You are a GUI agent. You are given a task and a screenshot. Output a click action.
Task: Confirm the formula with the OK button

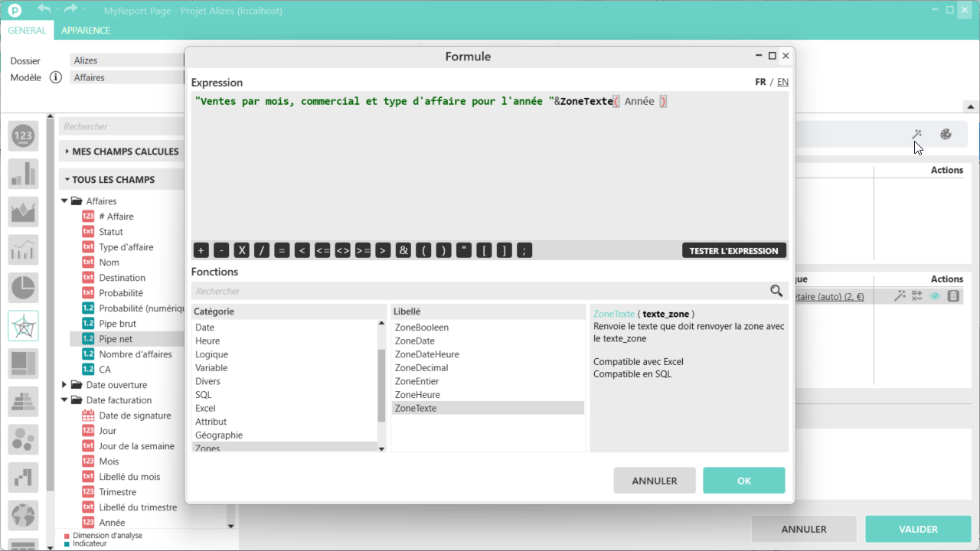tap(743, 481)
